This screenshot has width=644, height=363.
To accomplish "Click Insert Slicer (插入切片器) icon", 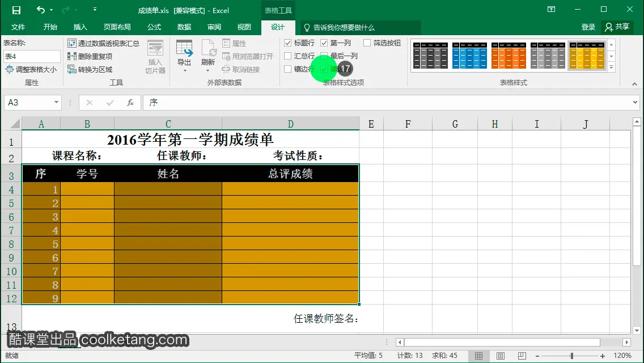I will (x=155, y=57).
